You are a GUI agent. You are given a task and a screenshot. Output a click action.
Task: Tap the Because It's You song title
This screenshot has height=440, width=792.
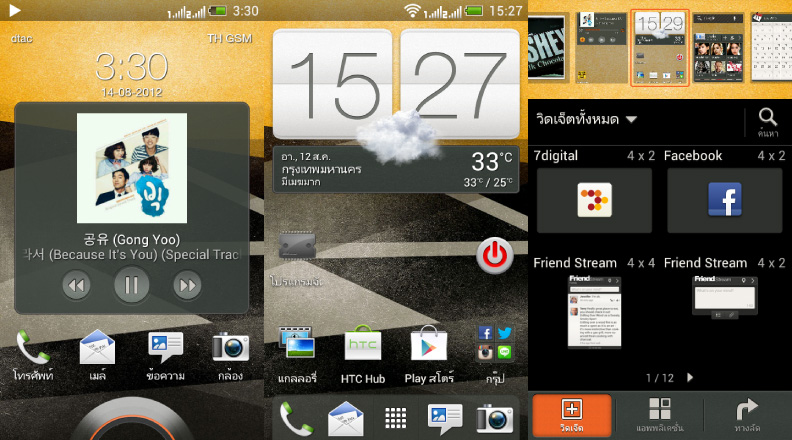pos(132,255)
